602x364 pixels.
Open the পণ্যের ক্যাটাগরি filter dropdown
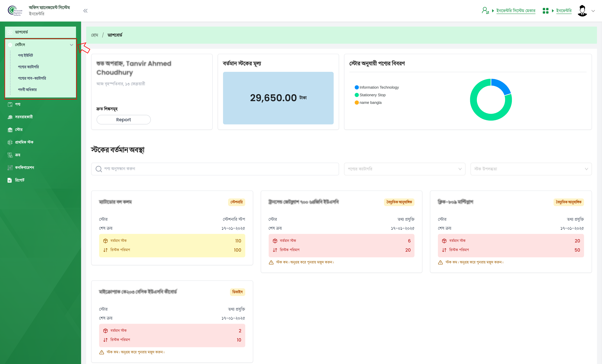[405, 169]
